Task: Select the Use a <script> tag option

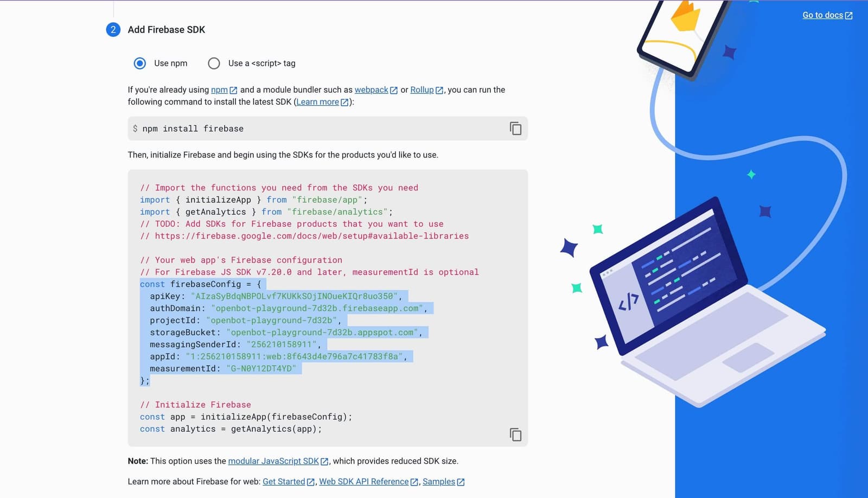Action: (214, 63)
